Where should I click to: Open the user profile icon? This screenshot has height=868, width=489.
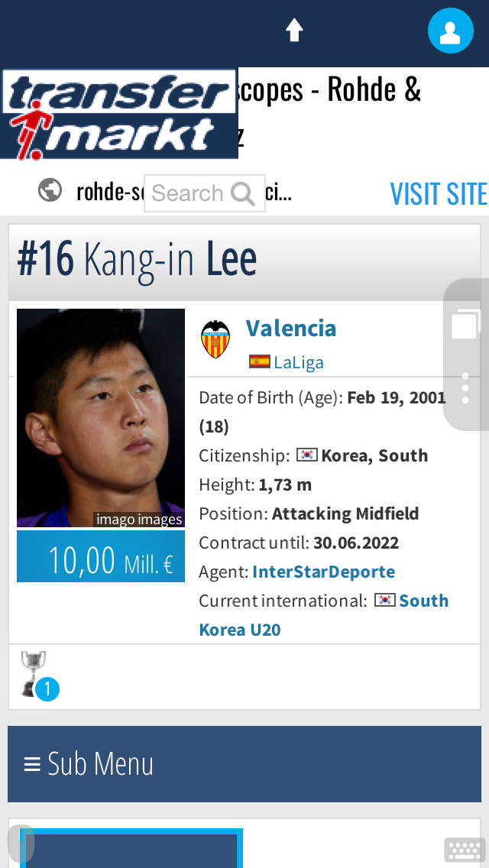[451, 31]
